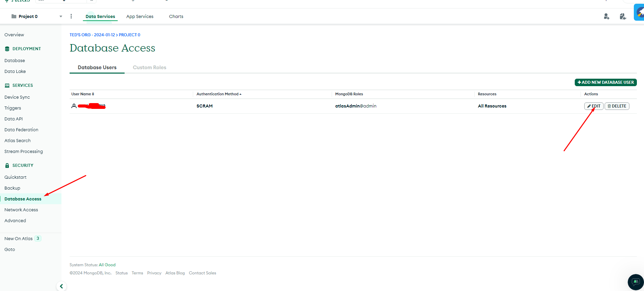
Task: Select Database Access in the sidebar
Action: [23, 199]
